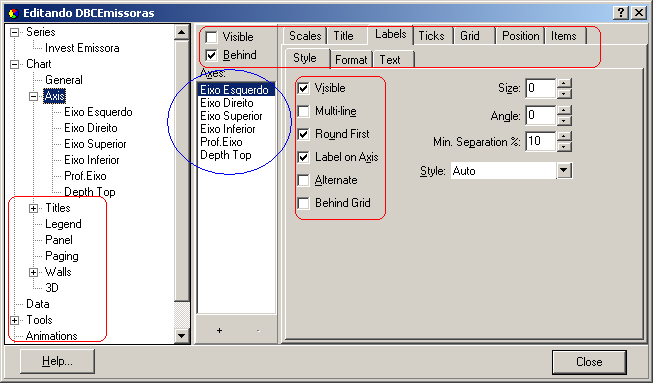This screenshot has height=383, width=653.
Task: Check the Behind Grid option
Action: (304, 203)
